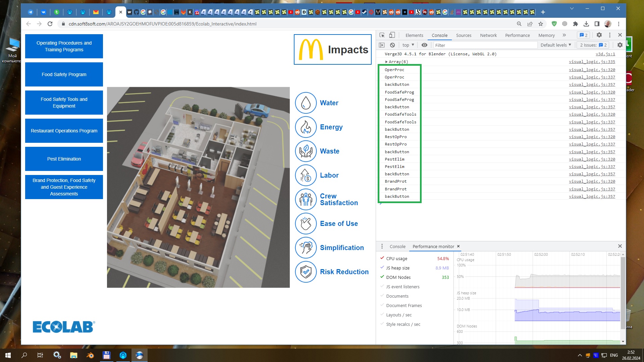This screenshot has height=362, width=644.
Task: Open DevTools customize three-dot menu
Action: pyautogui.click(x=610, y=35)
